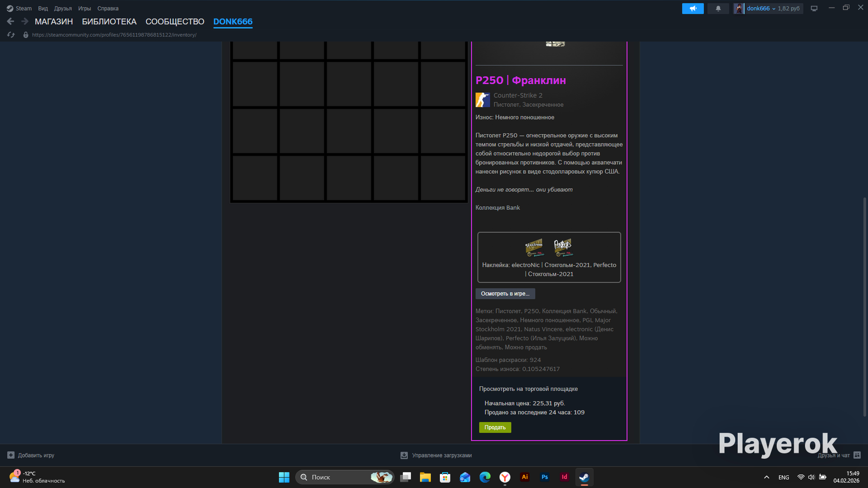Open the Wi-Fi network icon in the tray

click(x=801, y=477)
